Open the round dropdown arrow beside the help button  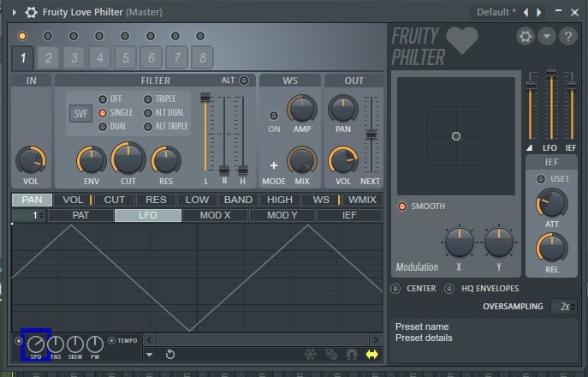click(547, 37)
